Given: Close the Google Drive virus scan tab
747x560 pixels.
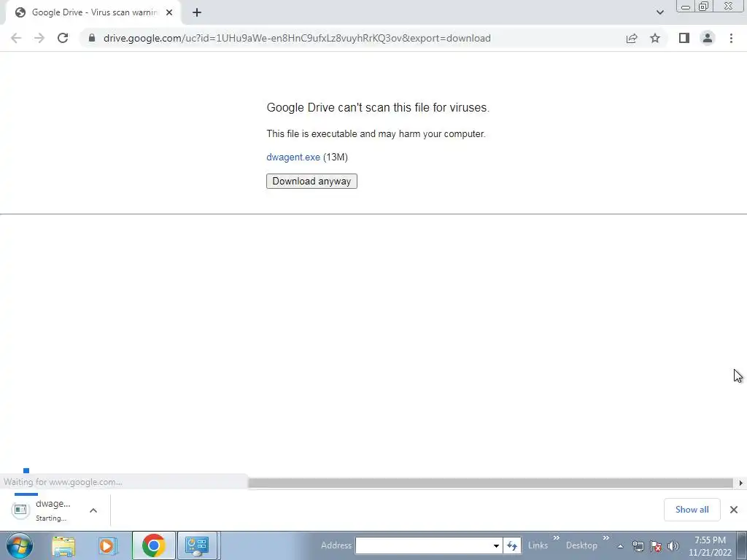Looking at the screenshot, I should click(169, 12).
